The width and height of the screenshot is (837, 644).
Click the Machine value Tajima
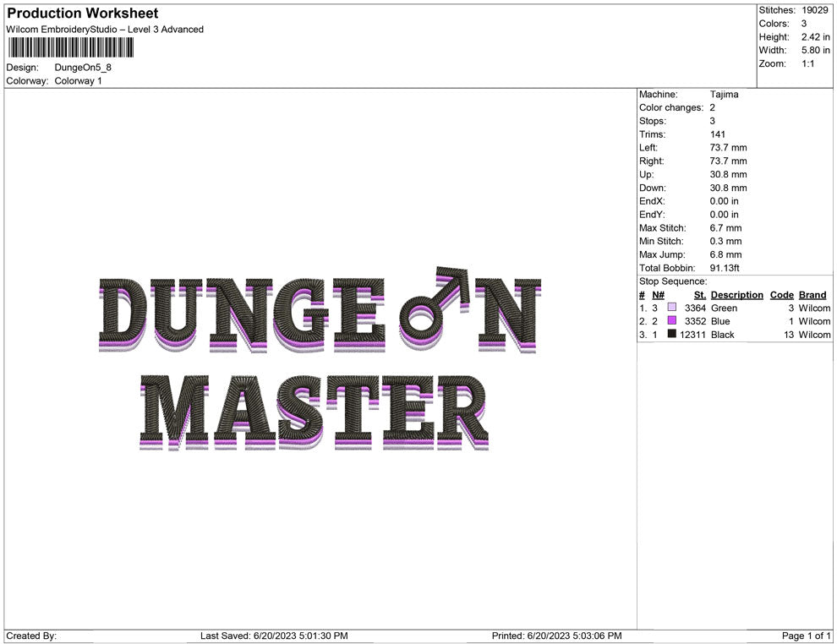click(x=724, y=94)
